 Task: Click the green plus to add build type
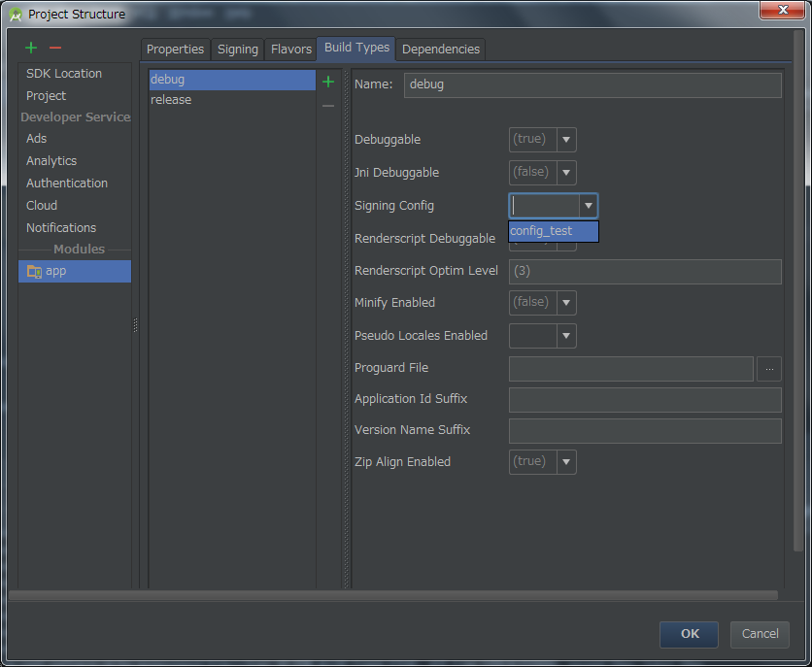(x=328, y=82)
